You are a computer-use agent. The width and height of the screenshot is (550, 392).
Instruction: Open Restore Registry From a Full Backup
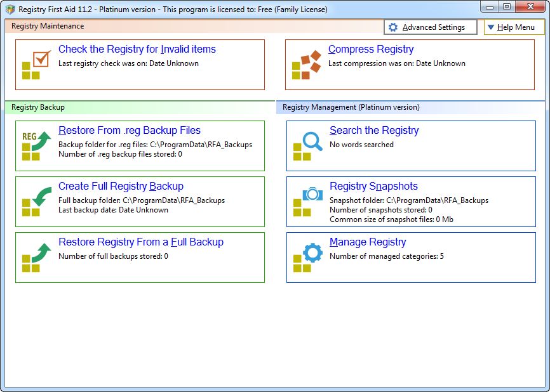(x=140, y=242)
